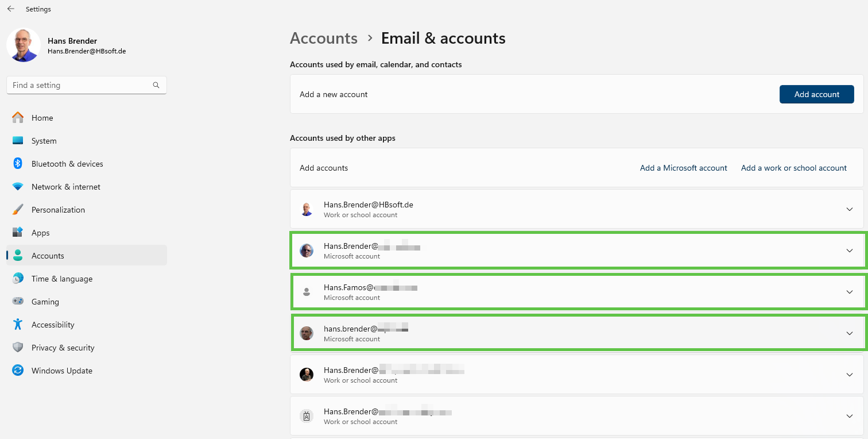Click the Personalization paintbrush icon
This screenshot has width=868, height=439.
pyautogui.click(x=18, y=210)
